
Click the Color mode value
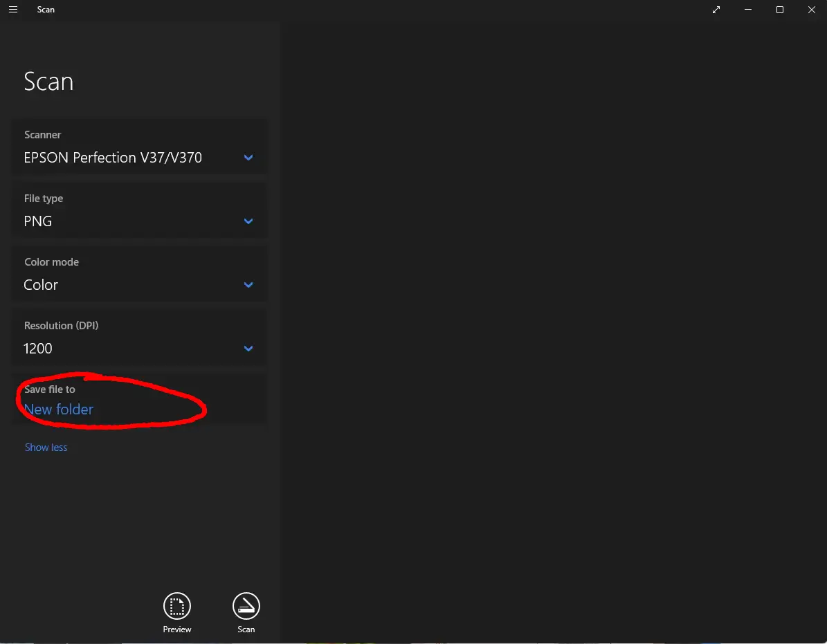41,285
